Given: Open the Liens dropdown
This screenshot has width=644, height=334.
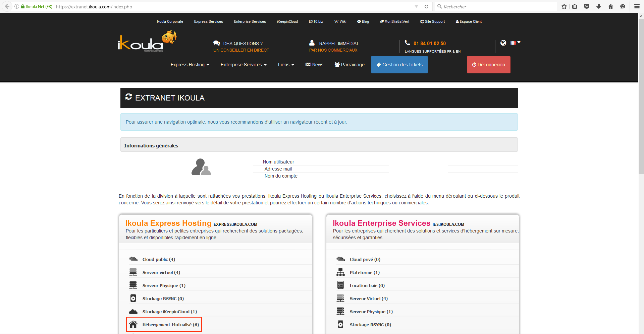Looking at the screenshot, I should 286,65.
